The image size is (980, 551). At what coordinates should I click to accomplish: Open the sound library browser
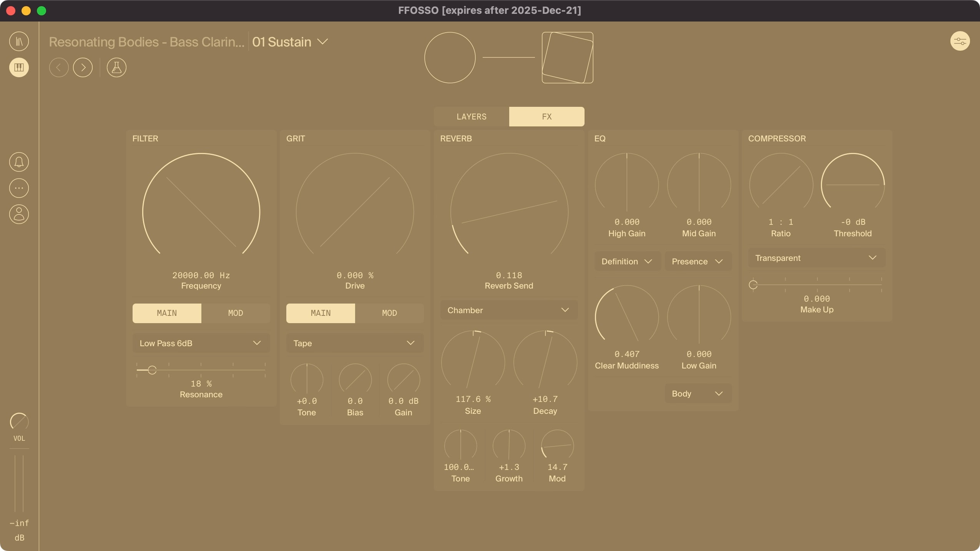19,41
